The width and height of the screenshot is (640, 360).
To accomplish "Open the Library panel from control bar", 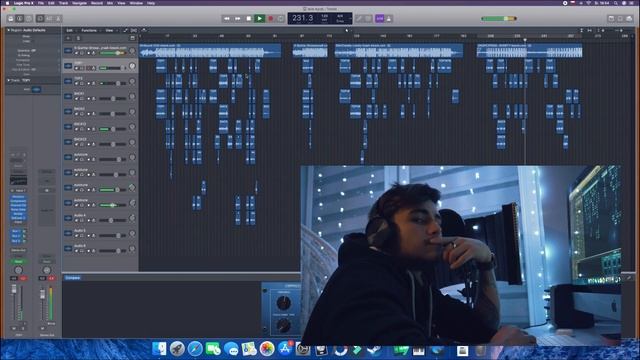I will coord(11,19).
